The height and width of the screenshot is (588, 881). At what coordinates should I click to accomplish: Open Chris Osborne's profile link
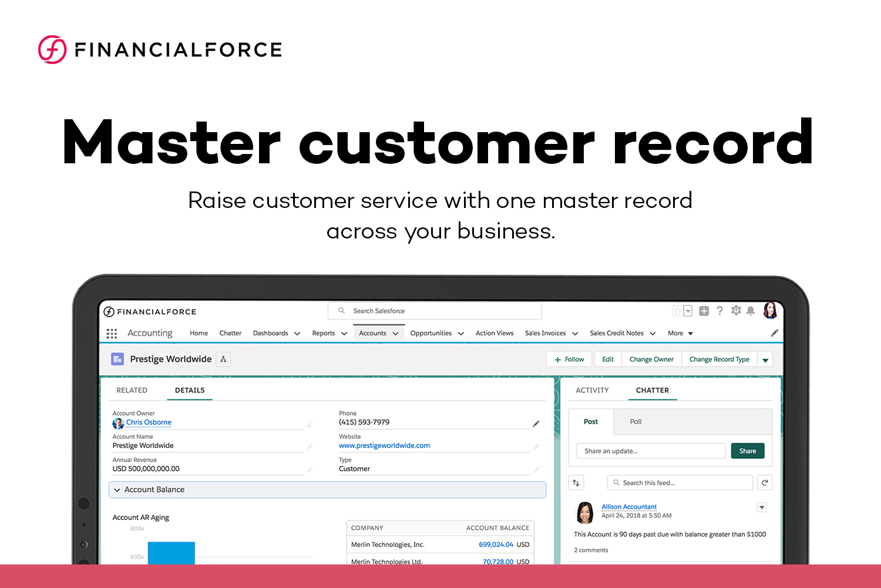(148, 422)
